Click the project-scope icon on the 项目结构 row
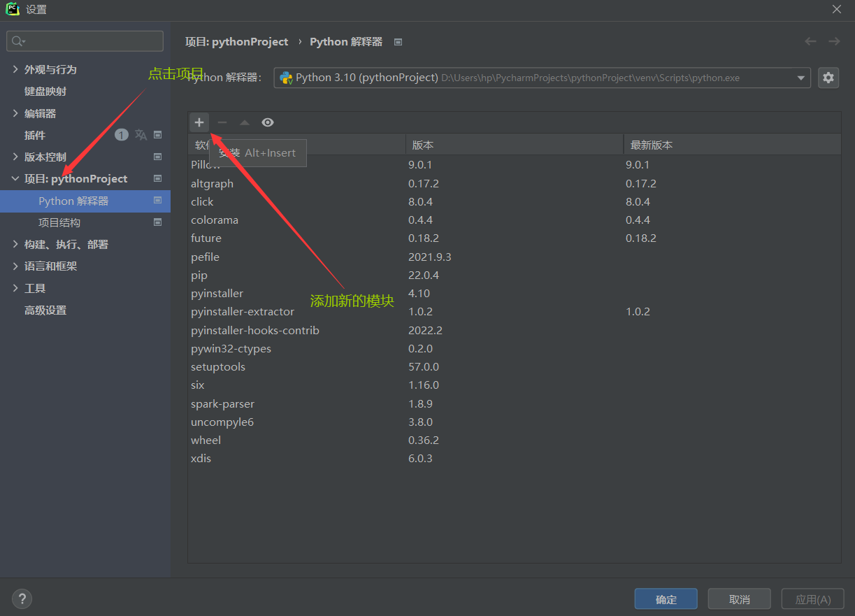This screenshot has height=616, width=855. point(158,222)
